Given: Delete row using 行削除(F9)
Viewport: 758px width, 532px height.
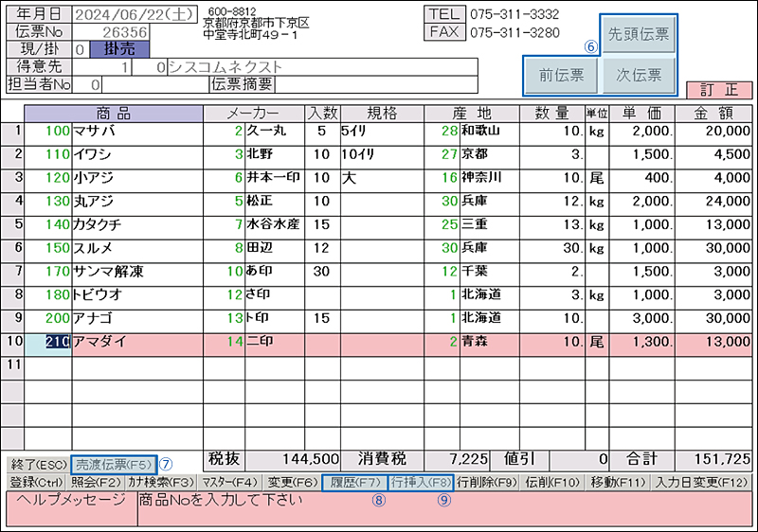Looking at the screenshot, I should coord(487,482).
